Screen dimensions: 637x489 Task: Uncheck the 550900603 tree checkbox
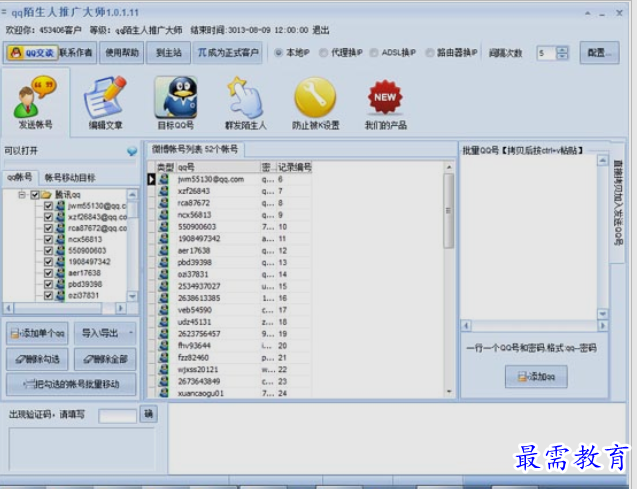coord(48,251)
